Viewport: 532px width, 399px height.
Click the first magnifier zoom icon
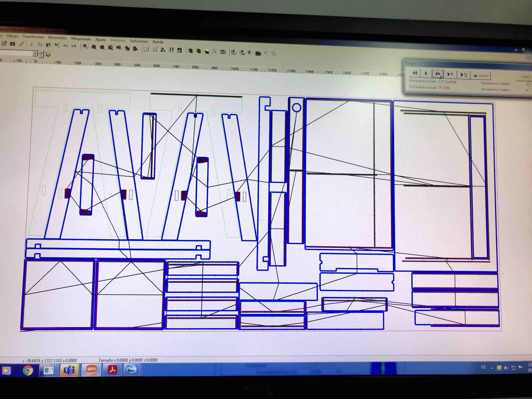(94, 47)
